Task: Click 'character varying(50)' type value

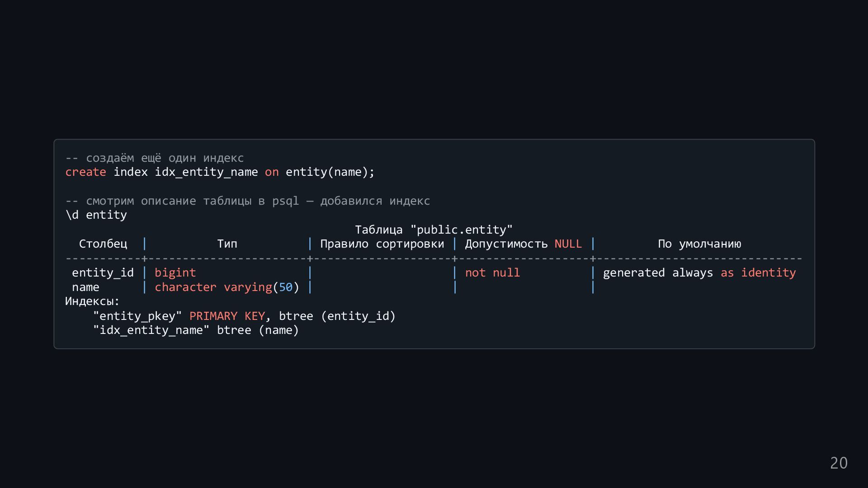Action: 226,287
